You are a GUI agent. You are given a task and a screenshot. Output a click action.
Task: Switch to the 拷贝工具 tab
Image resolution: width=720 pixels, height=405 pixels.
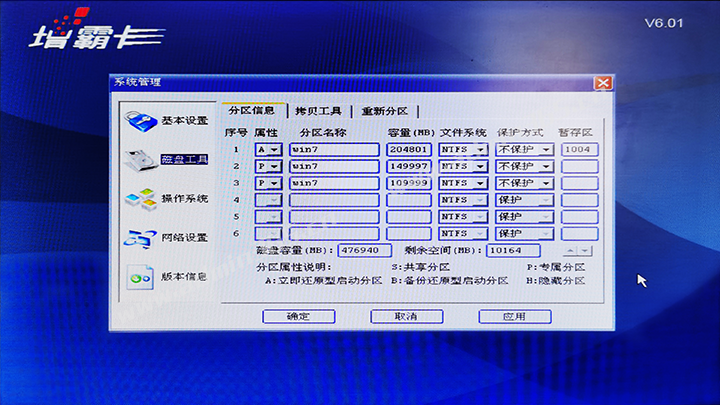319,111
